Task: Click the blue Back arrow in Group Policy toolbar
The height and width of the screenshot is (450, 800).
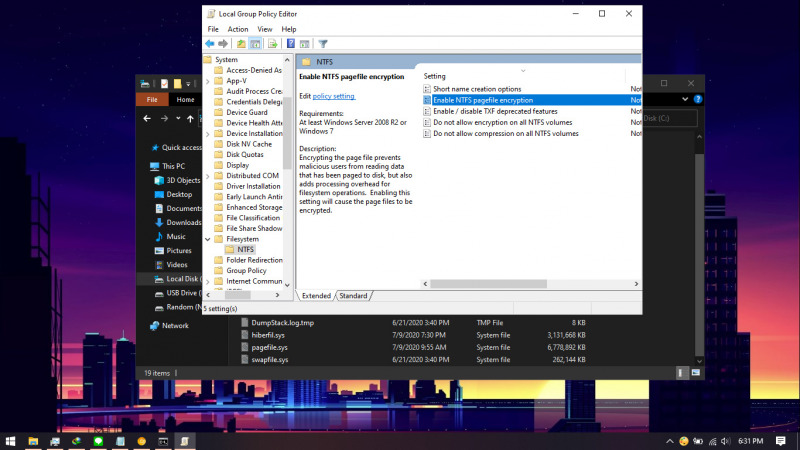Action: click(210, 44)
